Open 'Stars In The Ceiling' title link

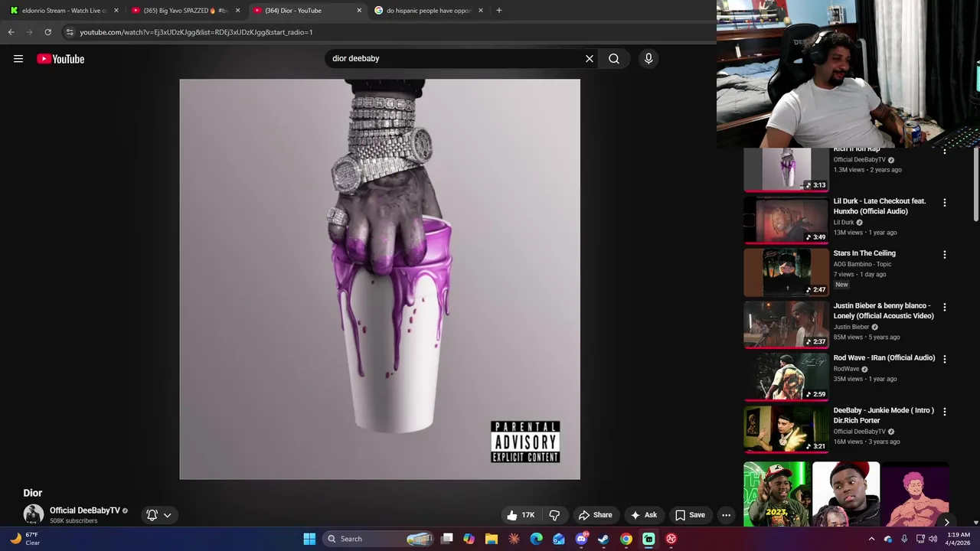pos(864,253)
